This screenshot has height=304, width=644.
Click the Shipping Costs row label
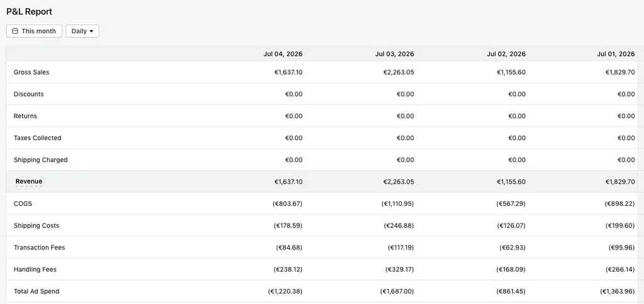coord(36,225)
